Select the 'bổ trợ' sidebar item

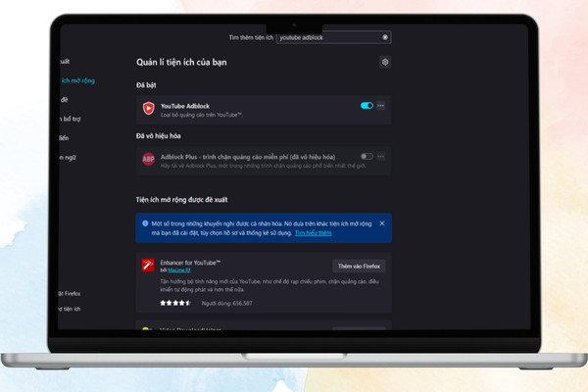click(71, 119)
